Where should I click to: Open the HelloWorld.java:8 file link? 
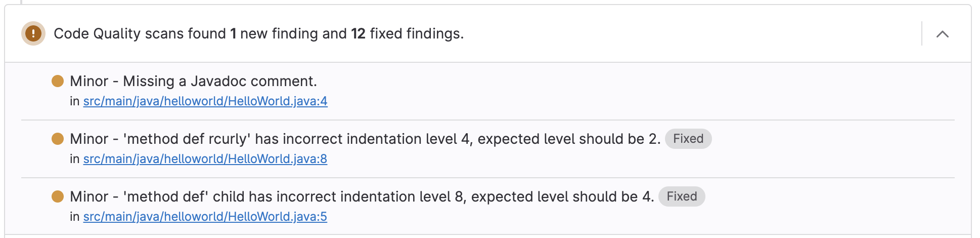pyautogui.click(x=205, y=159)
